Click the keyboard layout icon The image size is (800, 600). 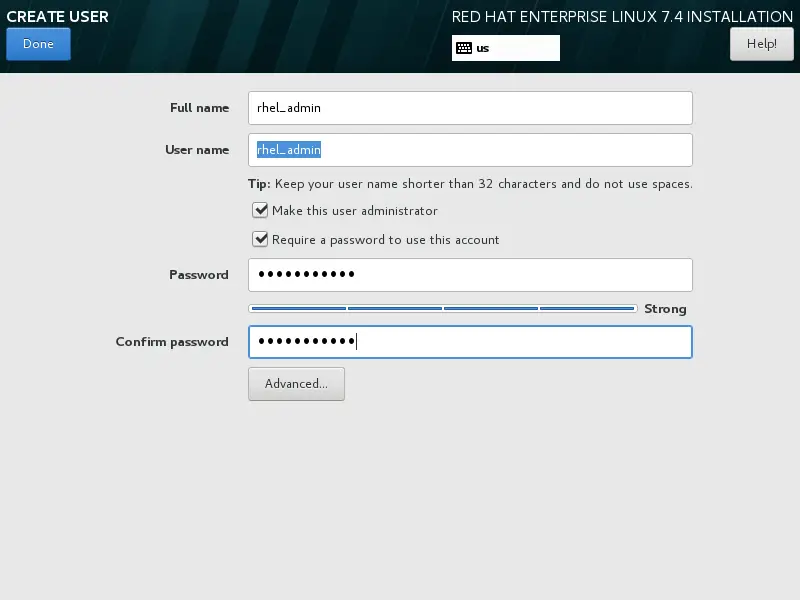pos(464,48)
